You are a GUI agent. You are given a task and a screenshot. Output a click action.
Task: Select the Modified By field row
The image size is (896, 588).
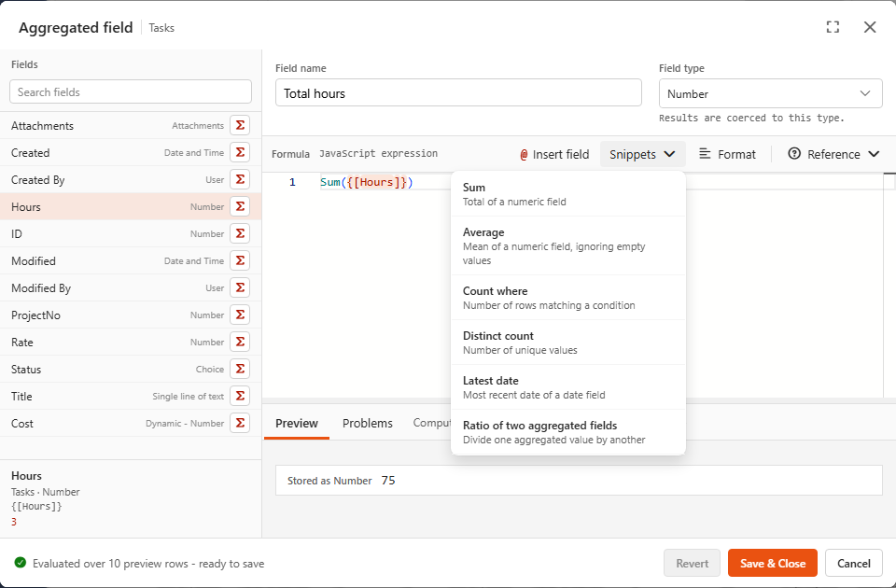point(131,287)
